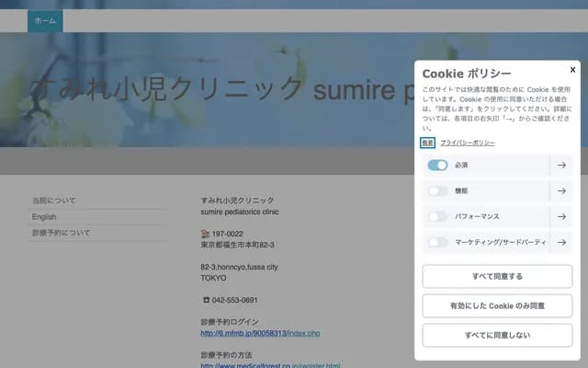Viewport: 588px width, 368px height.
Task: Select the 概要 tab link
Action: (x=428, y=143)
